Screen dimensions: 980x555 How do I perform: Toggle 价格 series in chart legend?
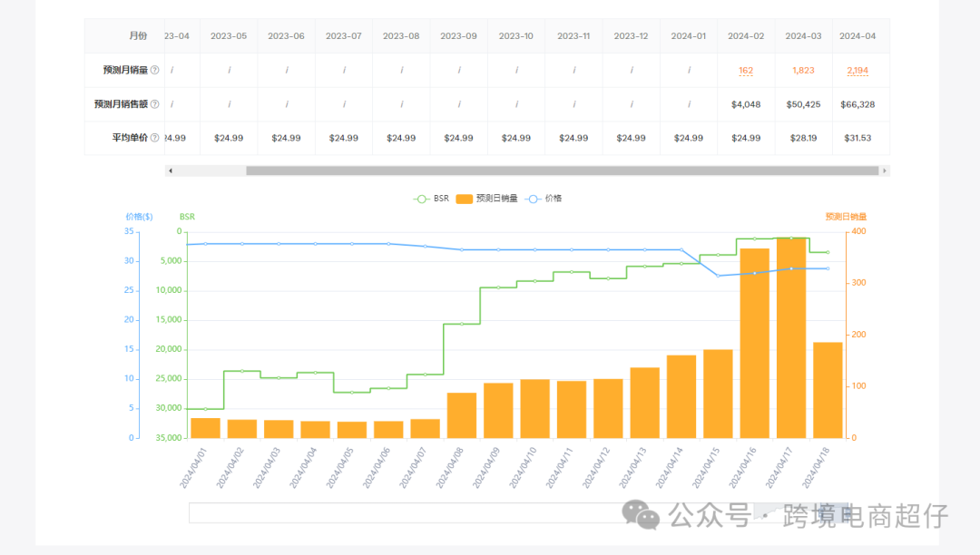(544, 199)
